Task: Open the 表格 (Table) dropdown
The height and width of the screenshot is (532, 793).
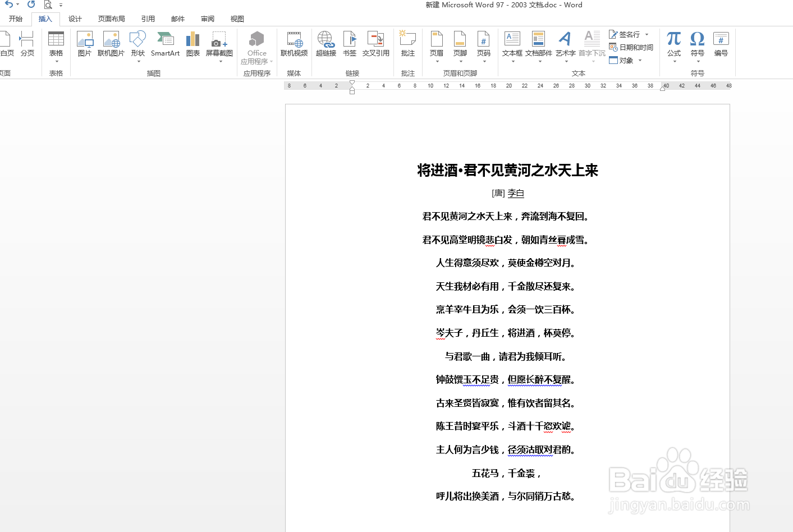Action: (x=56, y=46)
